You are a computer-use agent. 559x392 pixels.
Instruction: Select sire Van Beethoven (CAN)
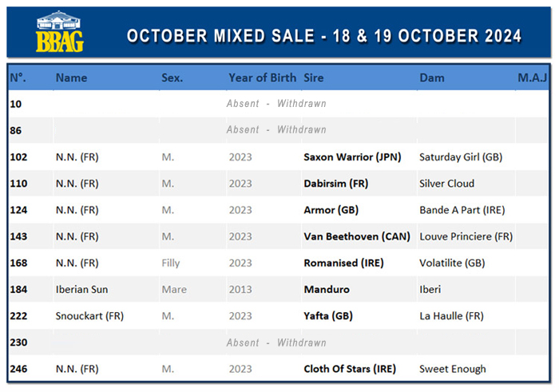coord(357,236)
